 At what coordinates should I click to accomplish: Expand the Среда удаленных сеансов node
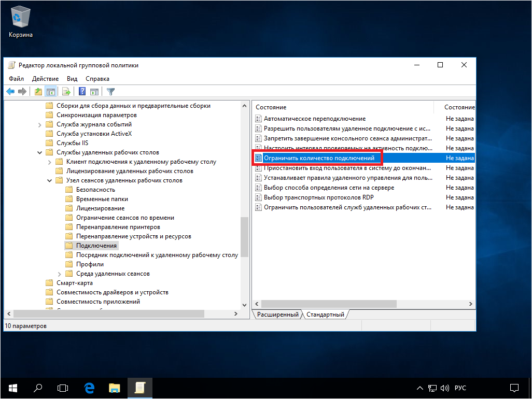point(59,274)
